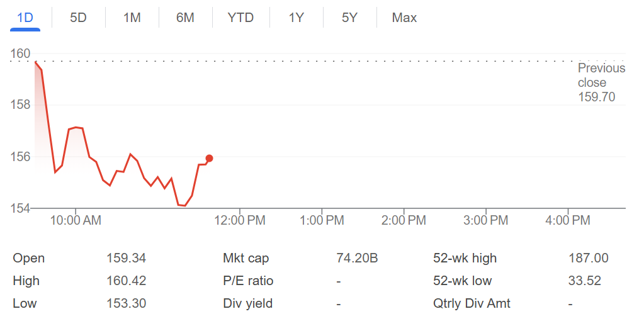The width and height of the screenshot is (644, 326).
Task: Click the Previous close 159.70 label
Action: (601, 82)
